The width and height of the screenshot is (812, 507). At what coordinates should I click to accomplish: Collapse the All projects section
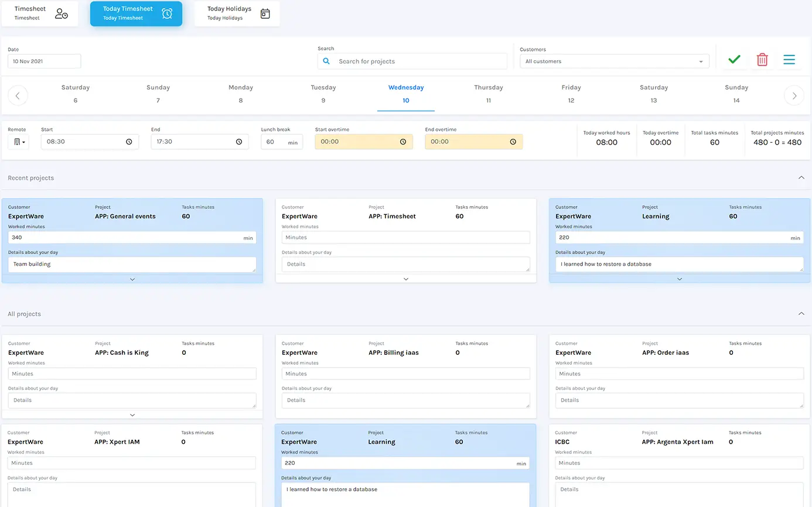(x=801, y=314)
